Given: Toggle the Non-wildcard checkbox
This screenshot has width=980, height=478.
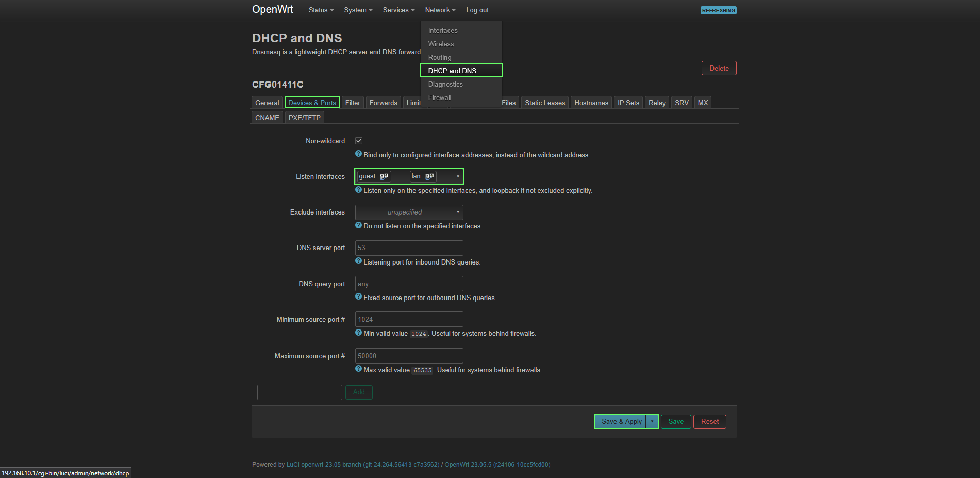Looking at the screenshot, I should 359,141.
